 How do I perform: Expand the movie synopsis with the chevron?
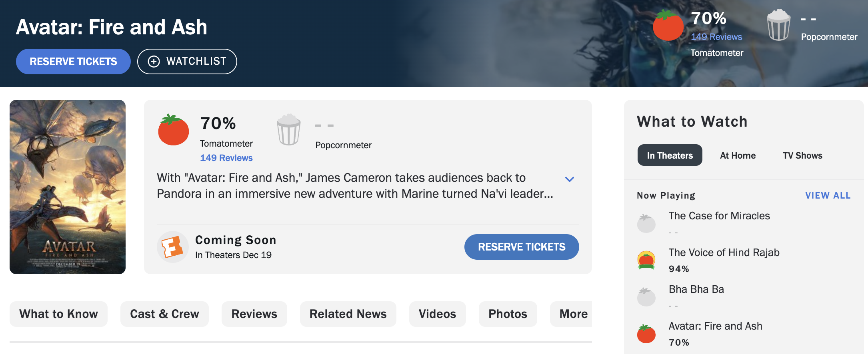tap(569, 179)
